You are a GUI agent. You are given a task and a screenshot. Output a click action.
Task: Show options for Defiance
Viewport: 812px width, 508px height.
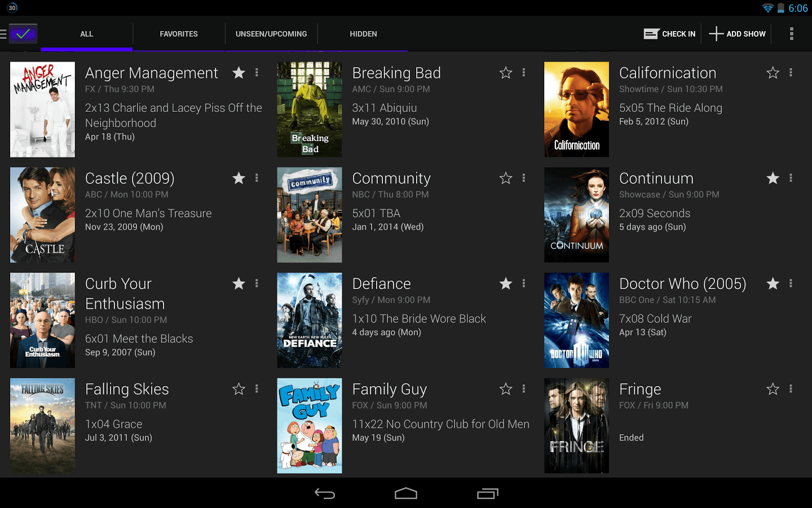coord(524,283)
